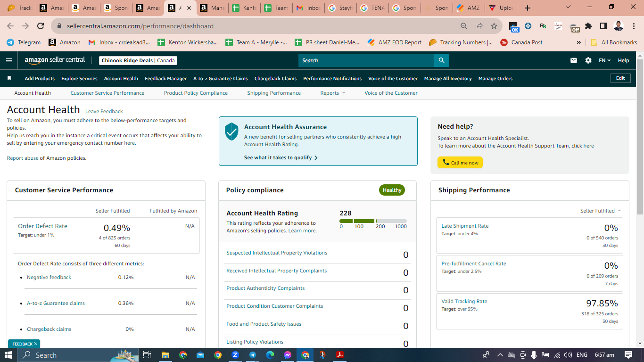Click the Healthy status badge
Image resolution: width=644 pixels, height=362 pixels.
coord(392,190)
